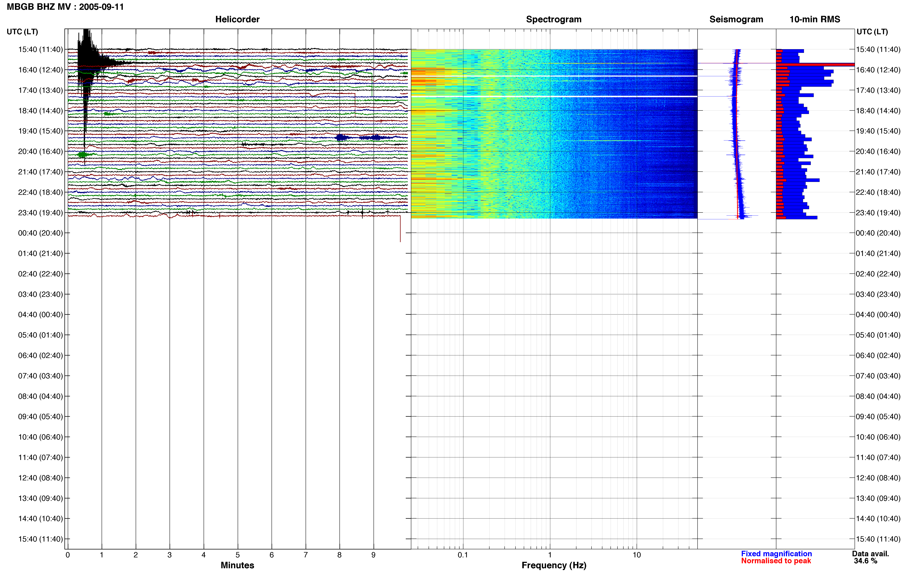The height and width of the screenshot is (578, 924).
Task: Select the '10-min RMS' panel heading
Action: click(815, 20)
